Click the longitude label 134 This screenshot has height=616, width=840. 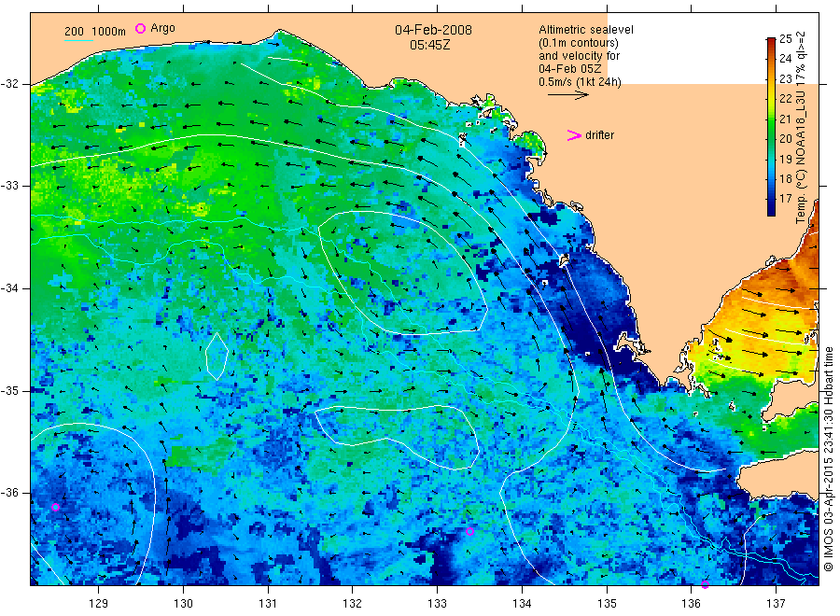pos(522,604)
